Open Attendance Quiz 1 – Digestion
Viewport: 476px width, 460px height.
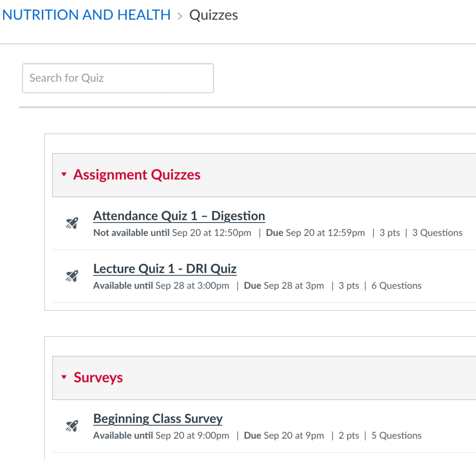point(179,216)
